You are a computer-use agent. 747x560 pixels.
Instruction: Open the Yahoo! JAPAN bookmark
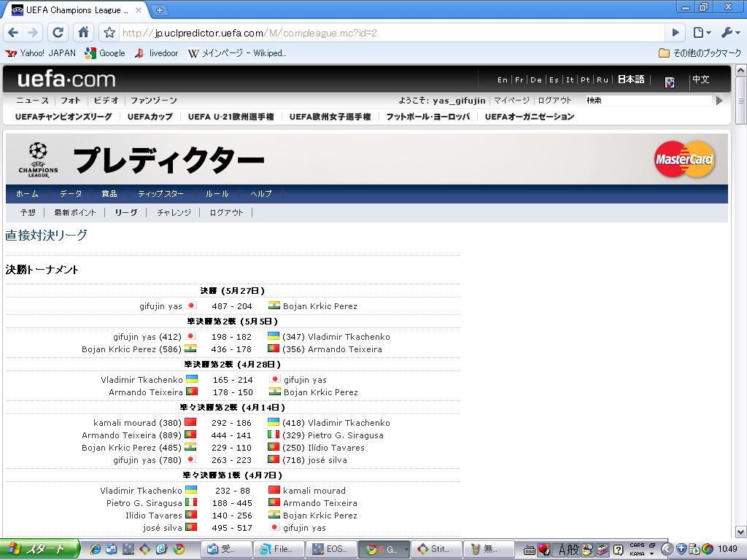41,53
